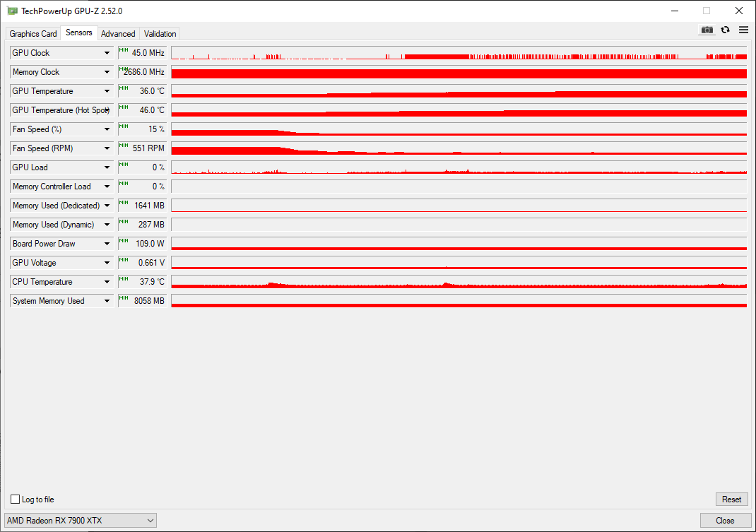Open the AMD Radeon RX 7900 XTX selector

[81, 521]
